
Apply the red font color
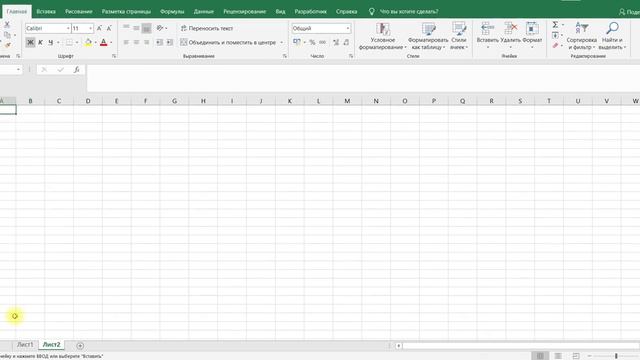(x=104, y=42)
